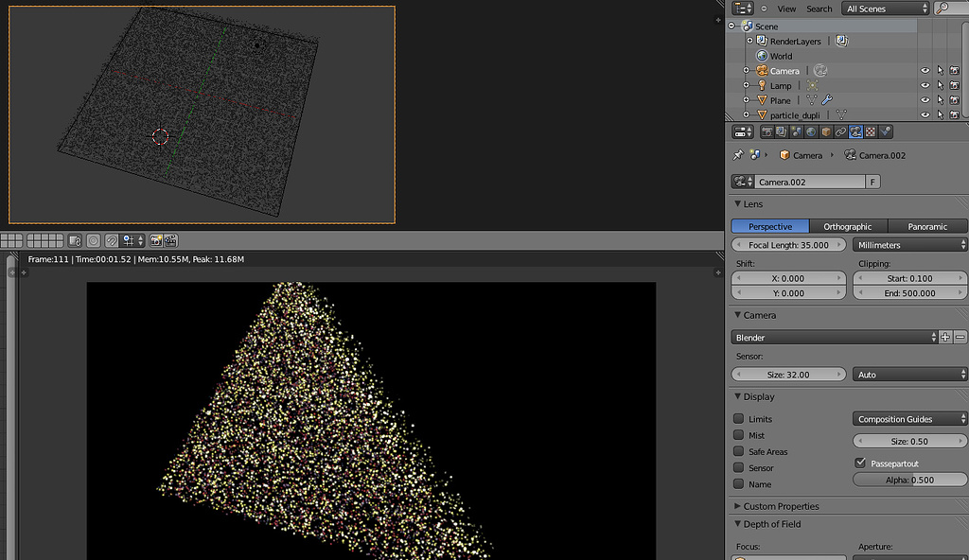Viewport: 969px width, 560px height.
Task: Select the Perspective lens type
Action: 770,226
